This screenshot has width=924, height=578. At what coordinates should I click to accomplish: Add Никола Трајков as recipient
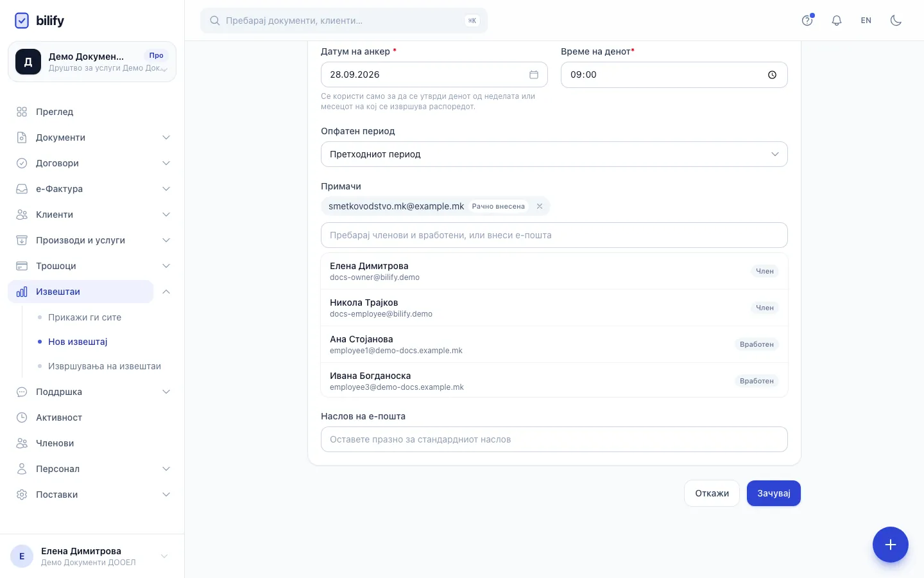coord(554,308)
